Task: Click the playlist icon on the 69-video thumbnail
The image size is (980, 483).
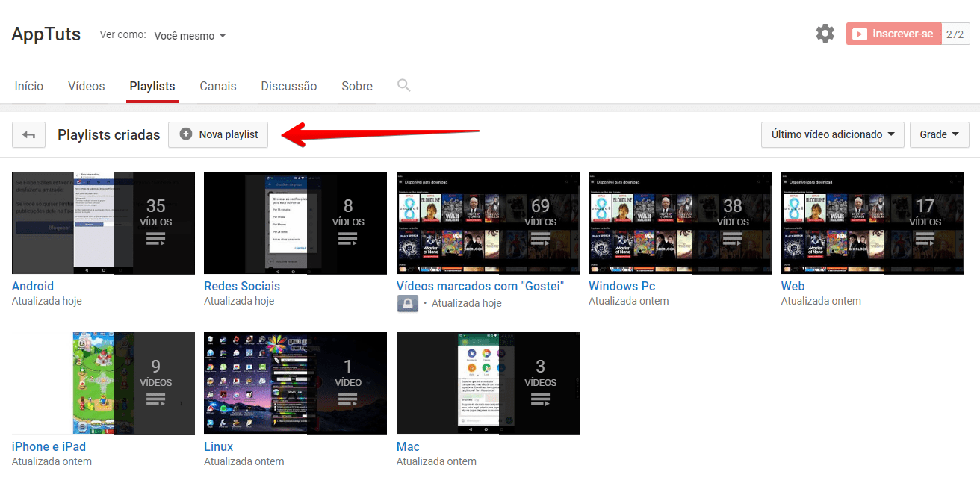Action: pos(540,239)
